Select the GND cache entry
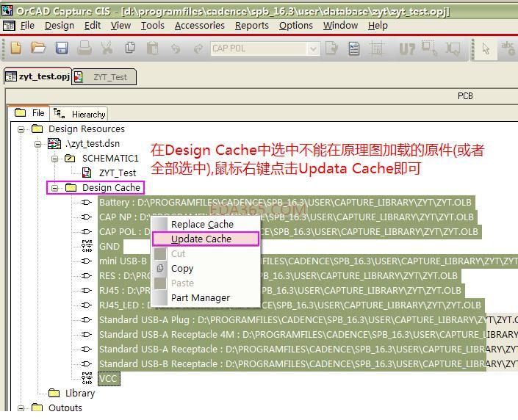Image resolution: width=518 pixels, height=420 pixels. 109,246
